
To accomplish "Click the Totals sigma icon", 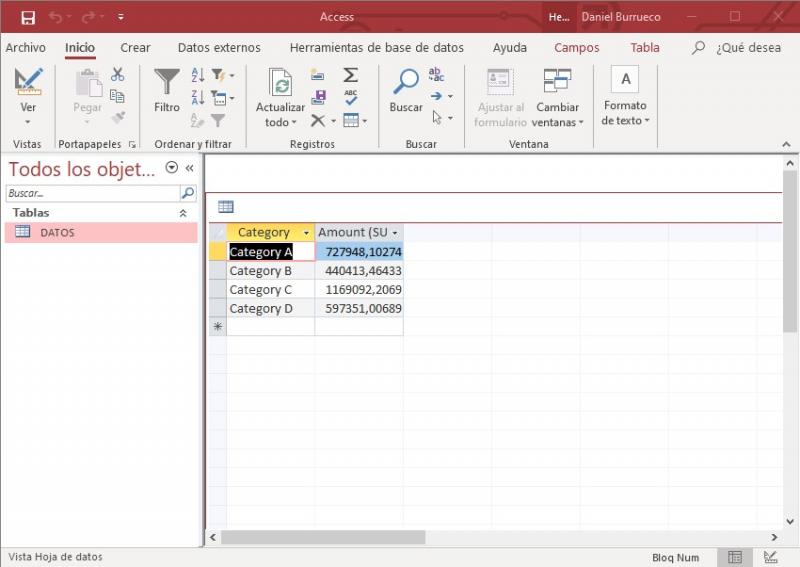I will coord(351,75).
